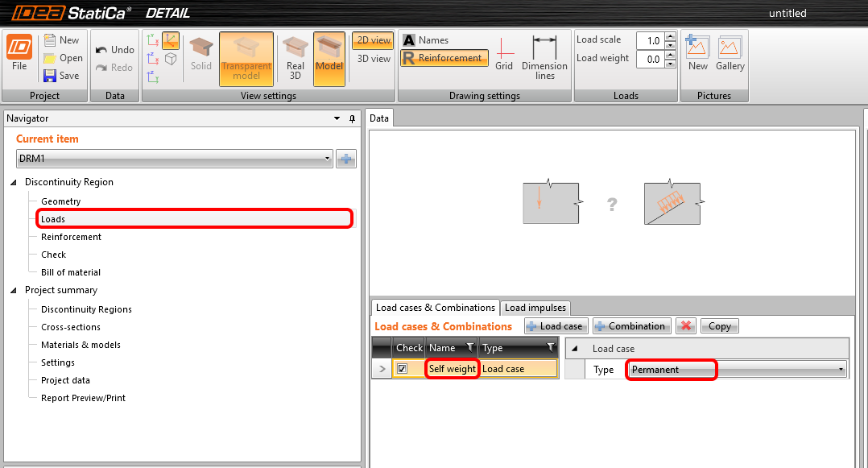The width and height of the screenshot is (868, 468).
Task: Save the current project
Action: coord(61,76)
